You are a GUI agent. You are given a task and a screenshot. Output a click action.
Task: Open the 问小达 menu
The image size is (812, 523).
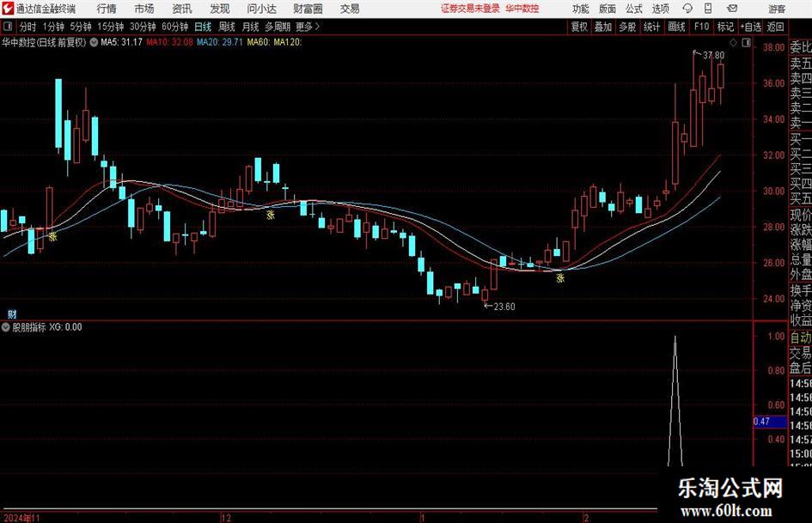261,9
